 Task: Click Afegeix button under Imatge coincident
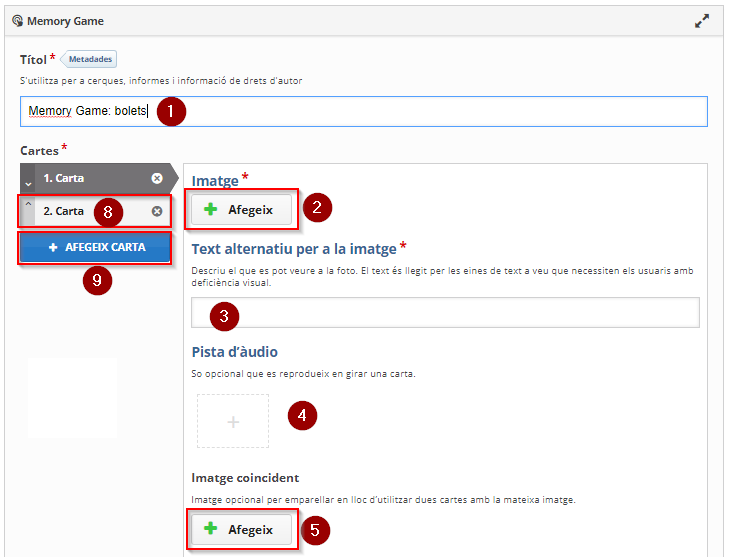[241, 529]
